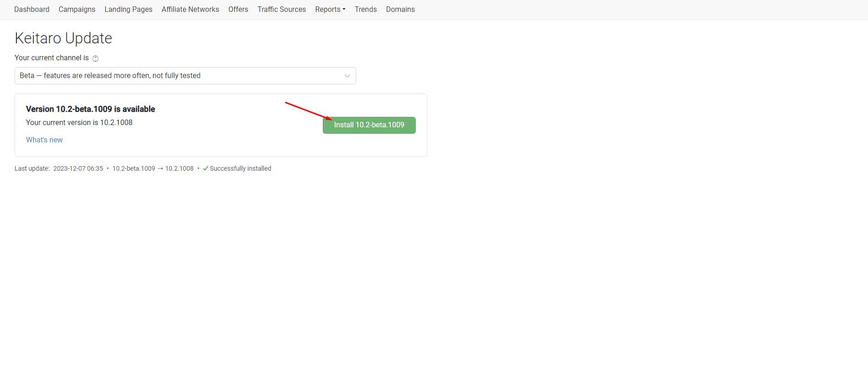Click the Keitaro Update heading
Image resolution: width=868 pixels, height=382 pixels.
[63, 38]
